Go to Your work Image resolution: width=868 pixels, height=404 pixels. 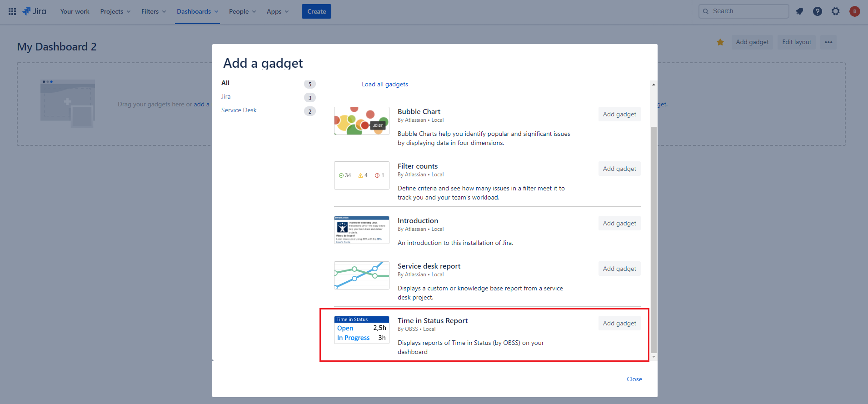tap(75, 11)
